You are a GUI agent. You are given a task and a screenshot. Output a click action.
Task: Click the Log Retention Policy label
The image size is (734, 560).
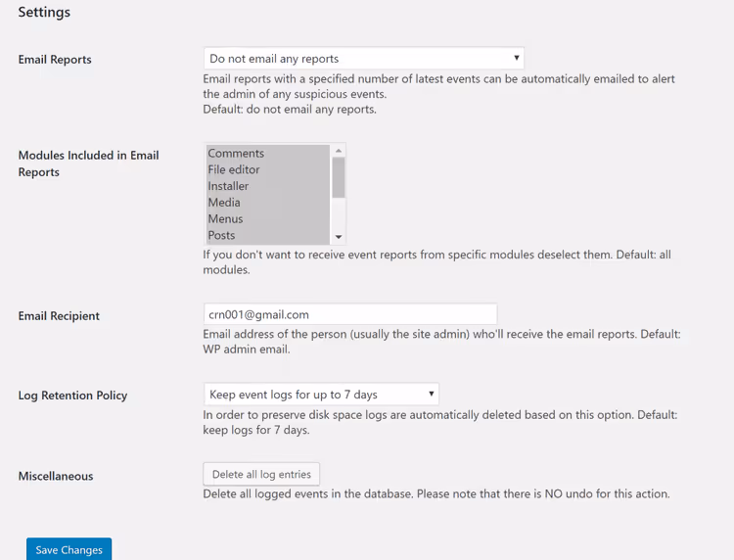72,396
